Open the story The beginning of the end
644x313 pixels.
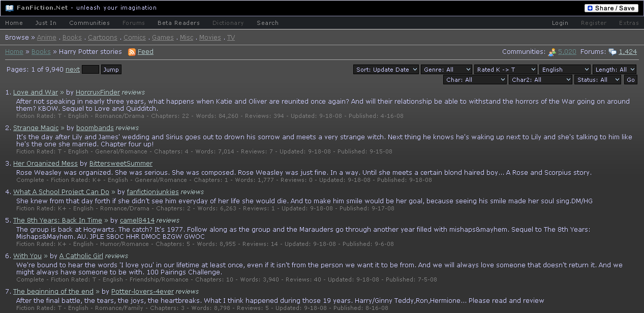(x=53, y=292)
